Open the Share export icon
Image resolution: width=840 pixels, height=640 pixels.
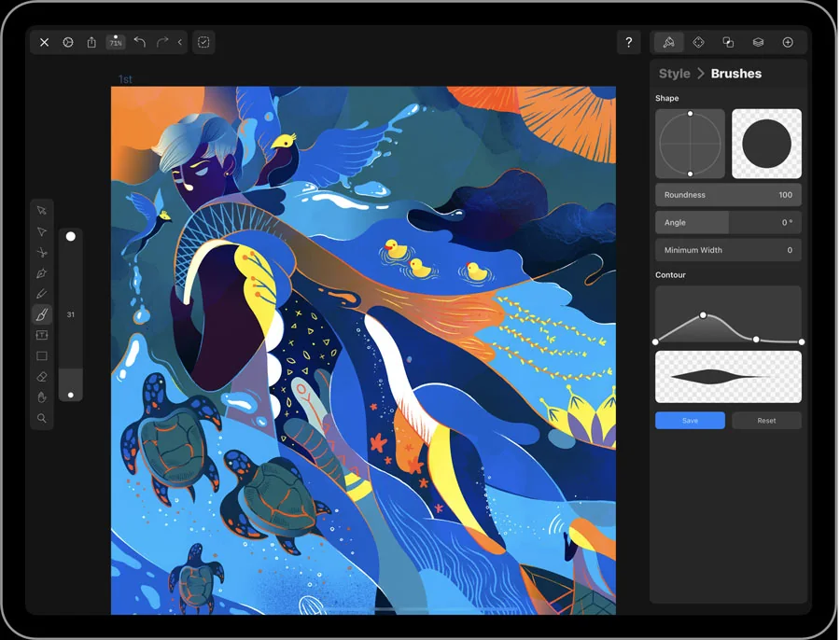(91, 42)
